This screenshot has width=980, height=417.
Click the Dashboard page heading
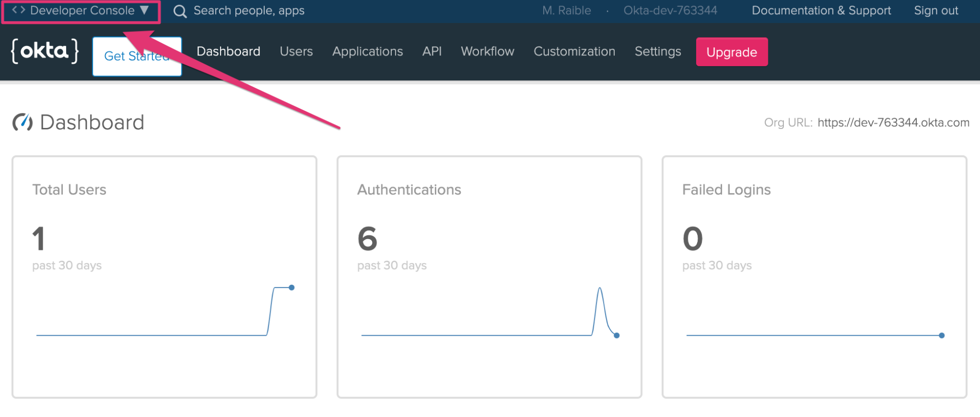(x=92, y=122)
